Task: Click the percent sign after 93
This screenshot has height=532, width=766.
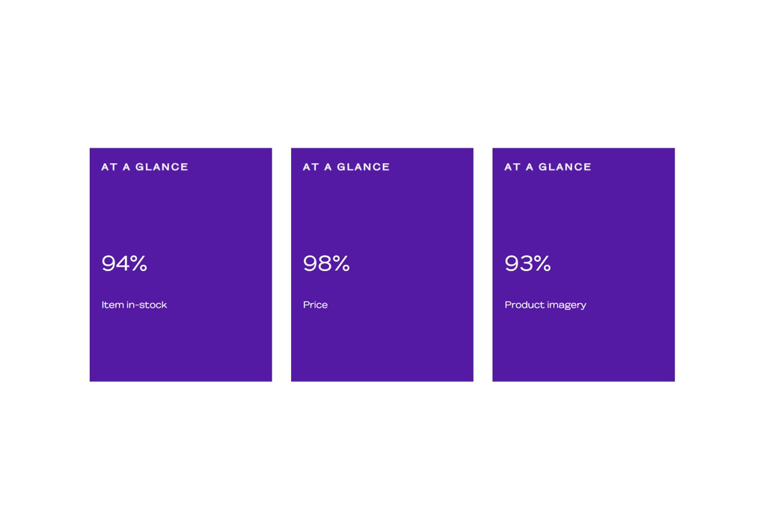Action: click(543, 264)
